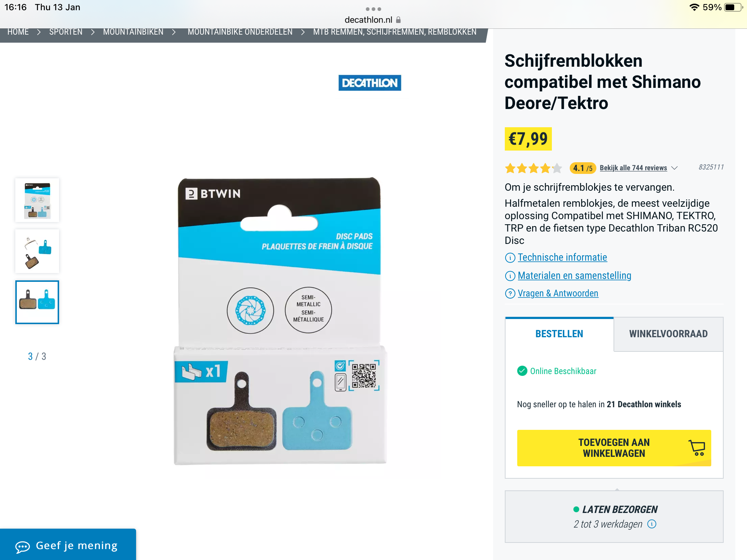
Task: Click the Decathlon logo above the product image
Action: point(369,83)
